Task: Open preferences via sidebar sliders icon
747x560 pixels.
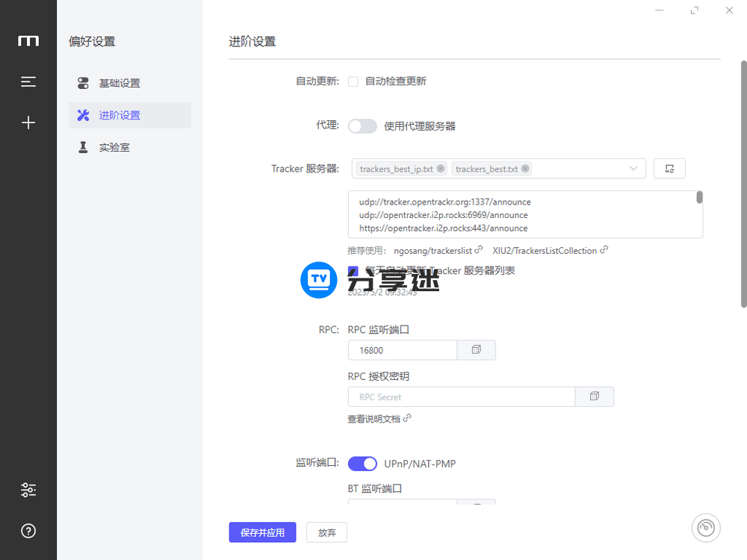Action: tap(28, 490)
